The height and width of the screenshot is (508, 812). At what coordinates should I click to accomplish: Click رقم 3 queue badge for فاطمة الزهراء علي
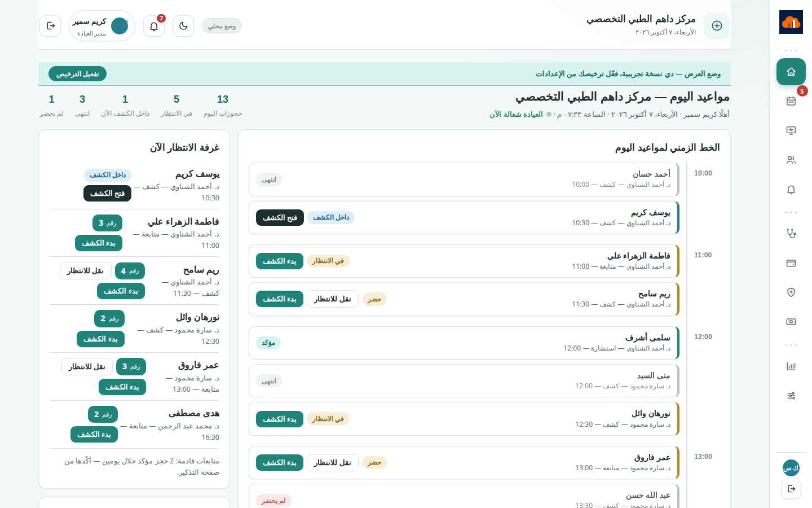pos(107,223)
